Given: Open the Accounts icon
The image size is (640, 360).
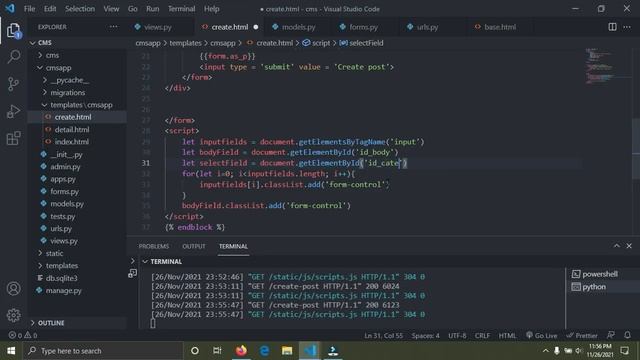Looking at the screenshot, I should (x=13, y=289).
